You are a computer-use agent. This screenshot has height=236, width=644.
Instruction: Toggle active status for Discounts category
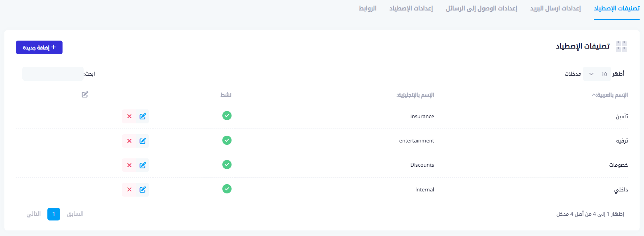pyautogui.click(x=227, y=165)
